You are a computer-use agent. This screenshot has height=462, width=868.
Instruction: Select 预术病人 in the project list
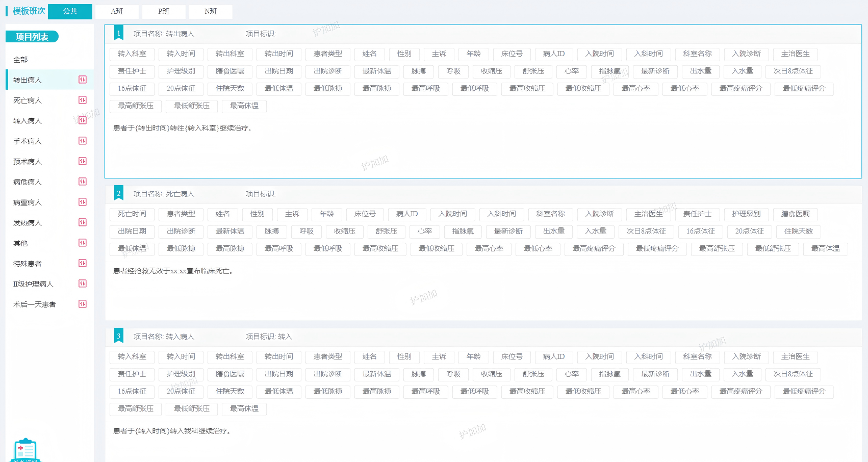coord(49,162)
